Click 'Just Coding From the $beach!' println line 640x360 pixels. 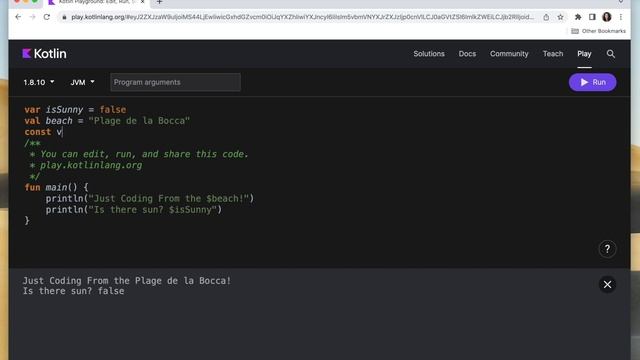point(150,198)
